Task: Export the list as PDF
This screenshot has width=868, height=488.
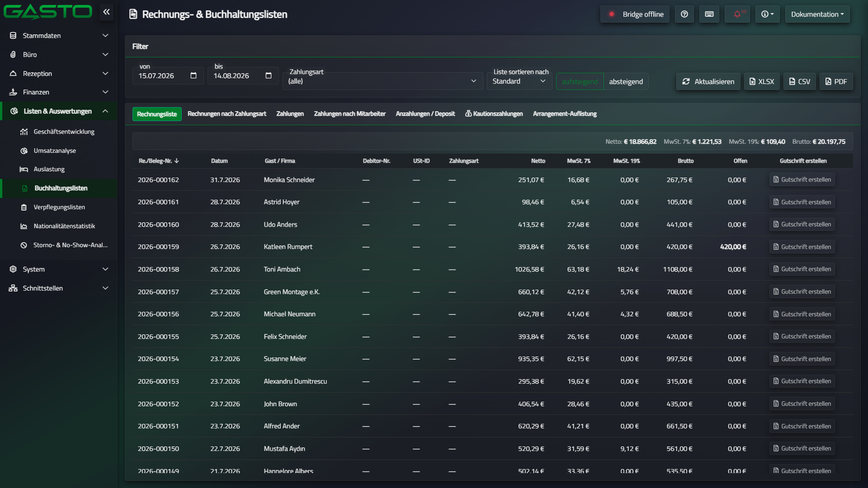Action: coord(836,82)
